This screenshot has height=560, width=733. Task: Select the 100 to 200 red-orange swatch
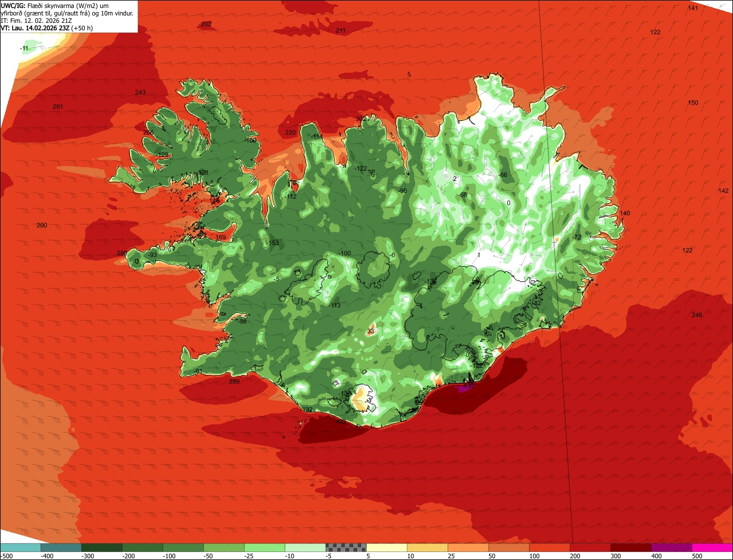549,547
